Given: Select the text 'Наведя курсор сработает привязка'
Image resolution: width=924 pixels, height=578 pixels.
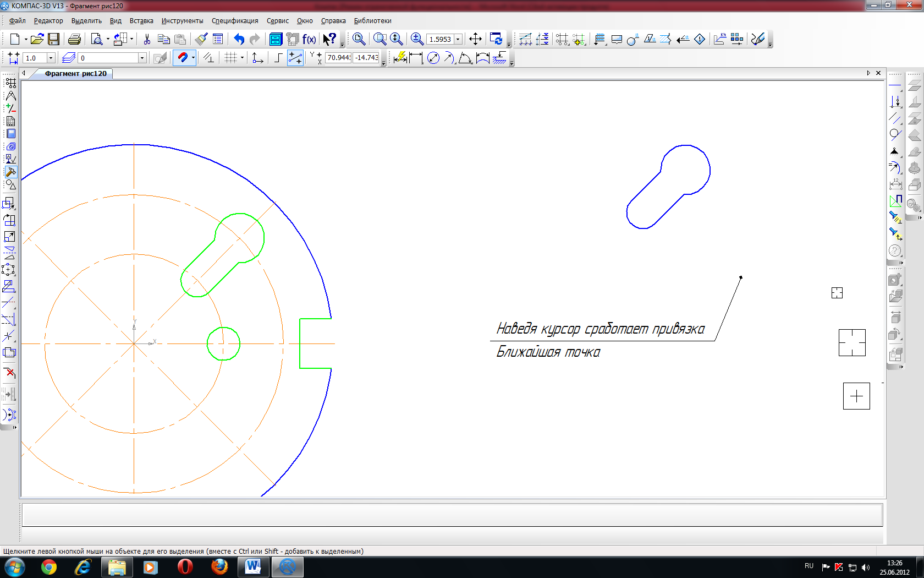Looking at the screenshot, I should pyautogui.click(x=600, y=329).
